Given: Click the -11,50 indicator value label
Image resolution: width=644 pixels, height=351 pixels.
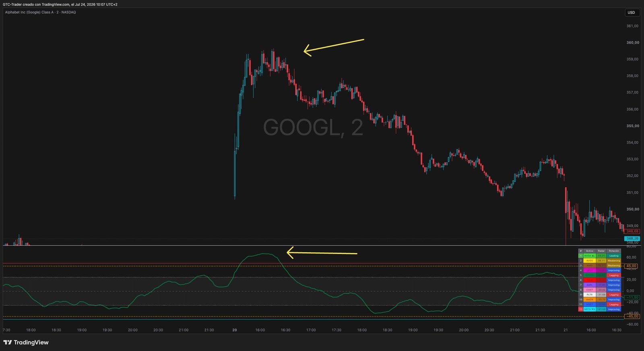Looking at the screenshot, I should pyautogui.click(x=632, y=297).
